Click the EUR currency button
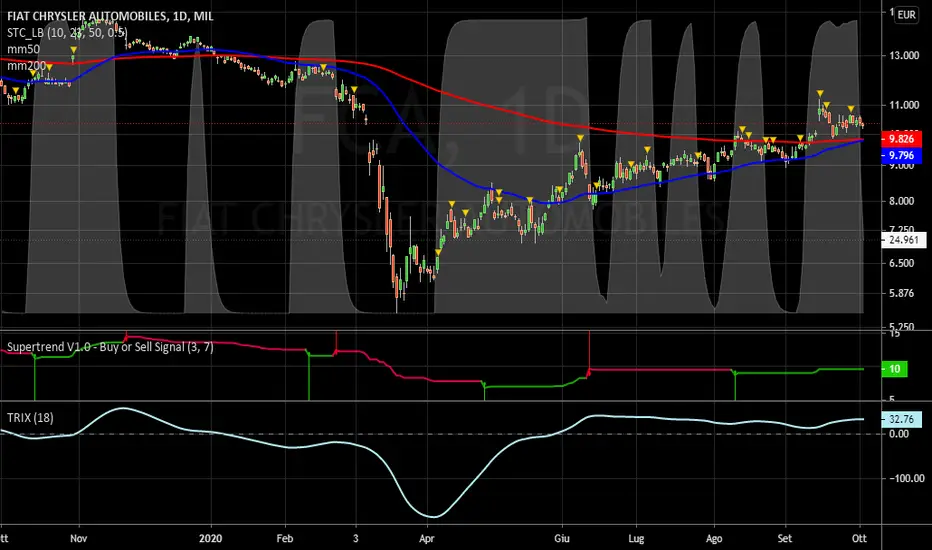Image resolution: width=932 pixels, height=550 pixels. 906,14
